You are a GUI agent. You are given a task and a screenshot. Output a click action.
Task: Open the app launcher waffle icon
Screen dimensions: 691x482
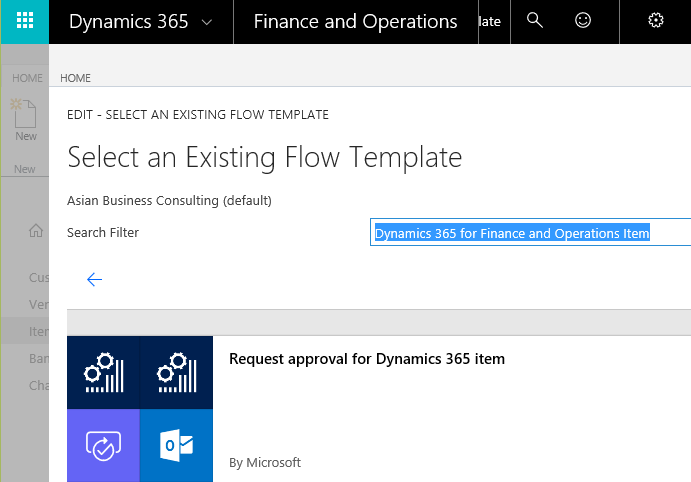click(x=25, y=21)
